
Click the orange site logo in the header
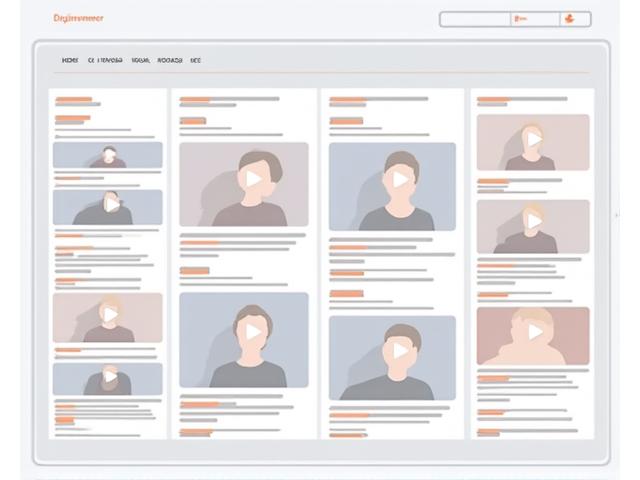click(x=78, y=18)
